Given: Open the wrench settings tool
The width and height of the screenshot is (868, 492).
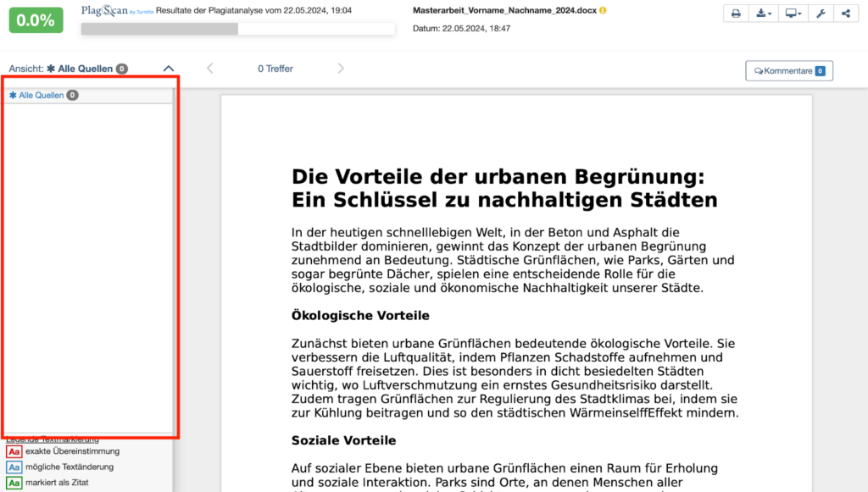Looking at the screenshot, I should coord(821,14).
